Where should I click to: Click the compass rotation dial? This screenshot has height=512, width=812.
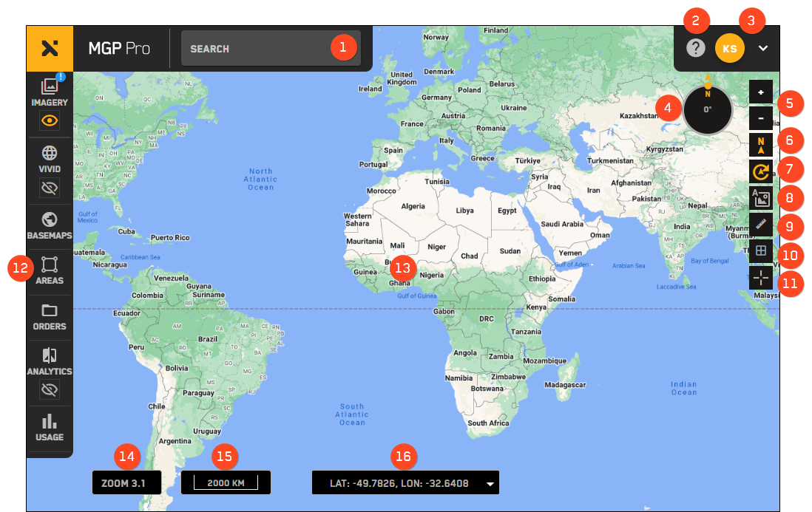[708, 109]
